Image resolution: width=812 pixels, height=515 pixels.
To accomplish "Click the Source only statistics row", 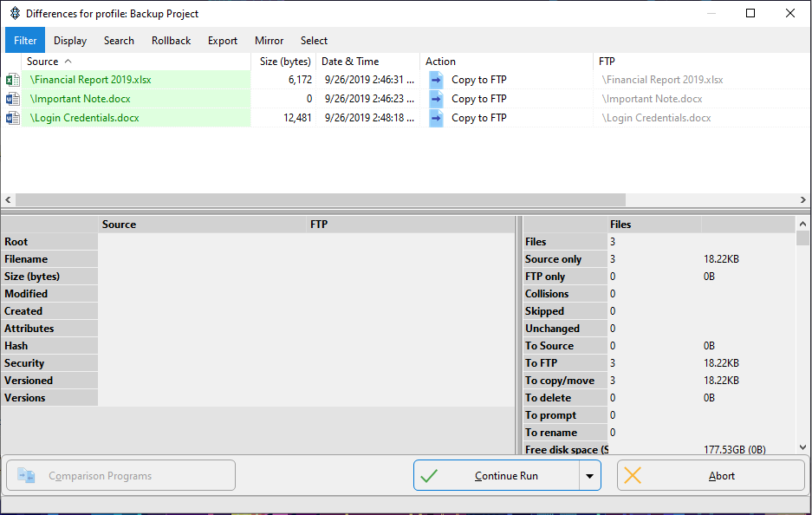I will tap(659, 259).
